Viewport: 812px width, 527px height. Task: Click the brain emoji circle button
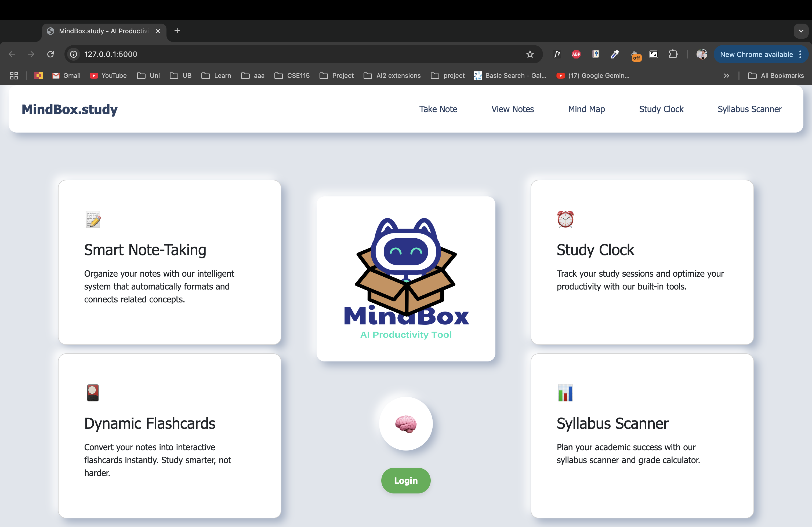[x=406, y=424]
